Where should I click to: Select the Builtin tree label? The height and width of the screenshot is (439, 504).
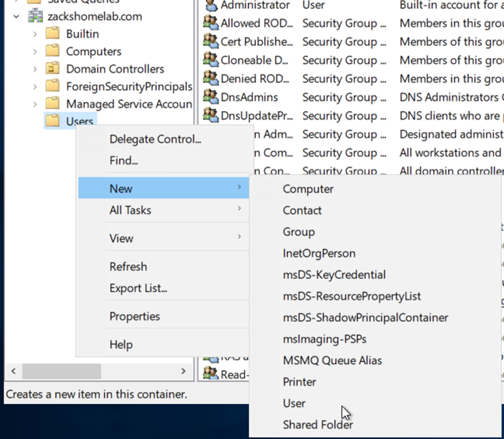[83, 34]
